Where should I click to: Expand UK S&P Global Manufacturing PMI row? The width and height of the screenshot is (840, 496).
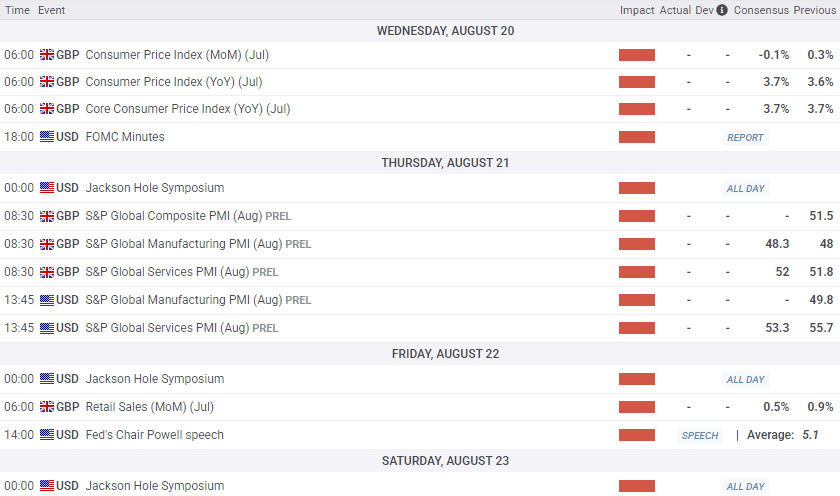[x=184, y=244]
